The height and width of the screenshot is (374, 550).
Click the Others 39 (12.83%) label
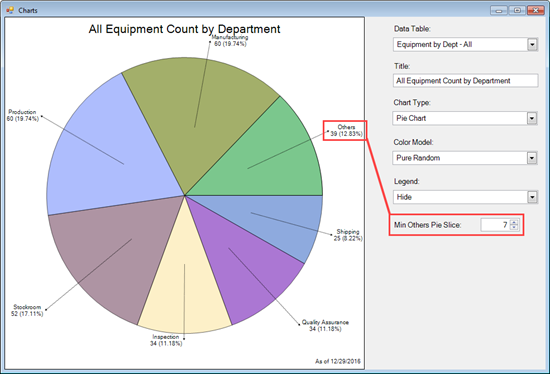[346, 131]
